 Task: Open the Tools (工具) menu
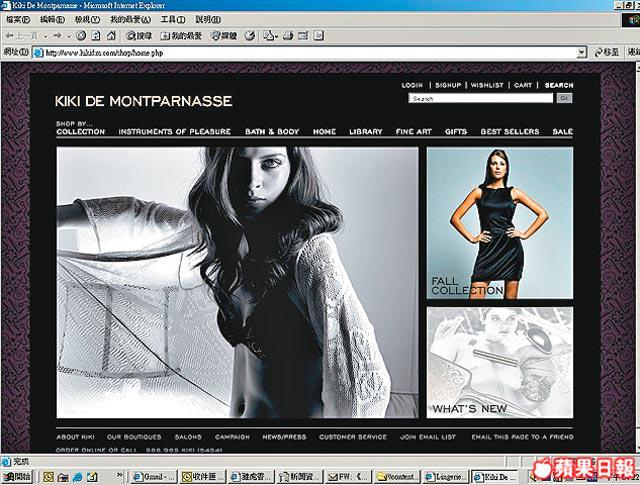[x=173, y=19]
